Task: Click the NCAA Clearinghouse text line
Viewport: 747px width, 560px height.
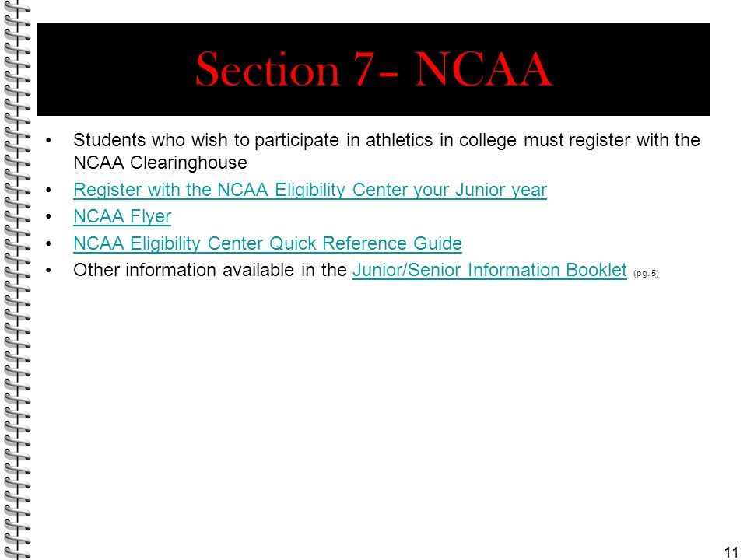Action: (160, 163)
